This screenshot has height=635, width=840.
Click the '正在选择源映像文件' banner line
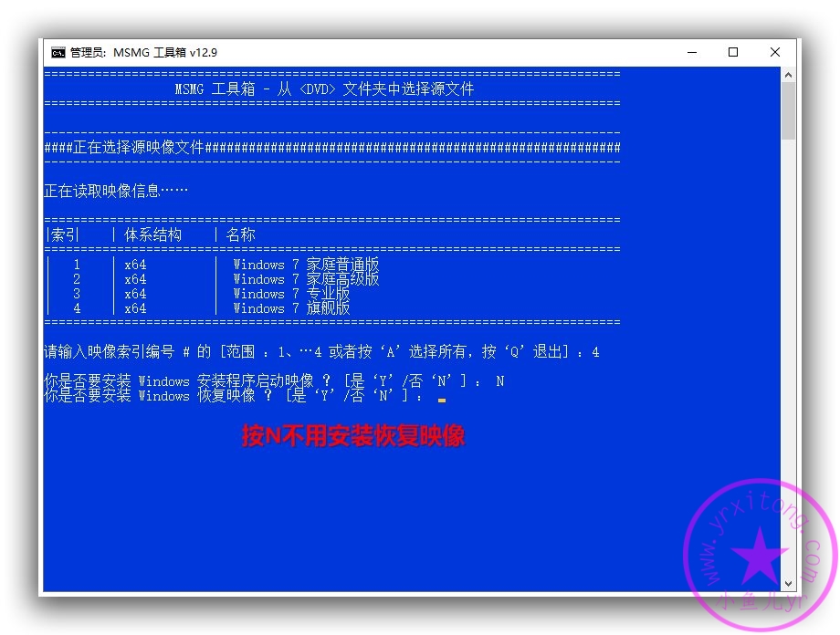pyautogui.click(x=332, y=147)
